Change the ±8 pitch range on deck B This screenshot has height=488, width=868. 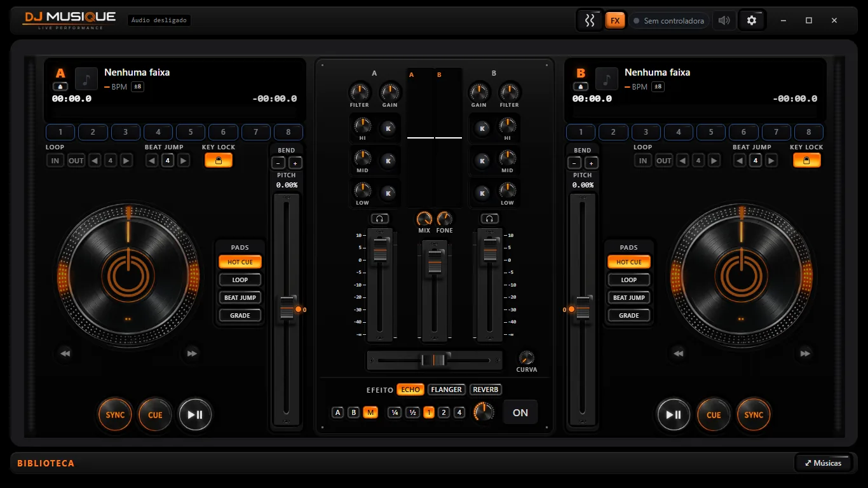(x=658, y=87)
